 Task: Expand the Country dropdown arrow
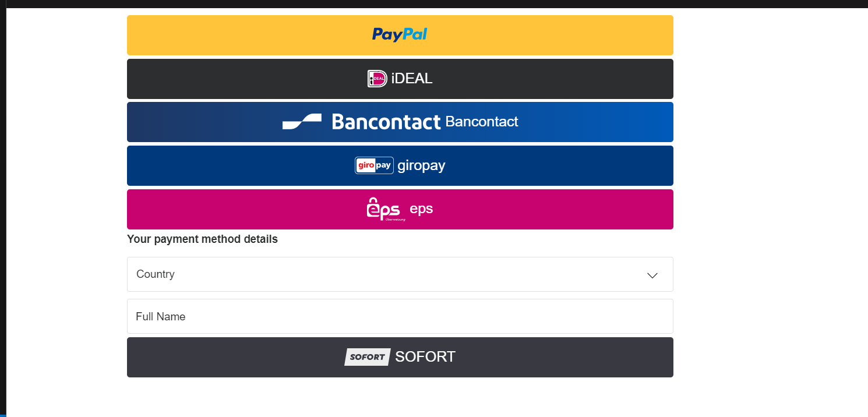pyautogui.click(x=652, y=275)
